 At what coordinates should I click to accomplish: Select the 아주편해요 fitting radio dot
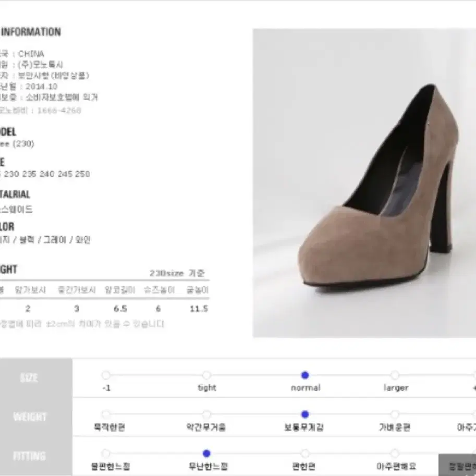point(395,454)
